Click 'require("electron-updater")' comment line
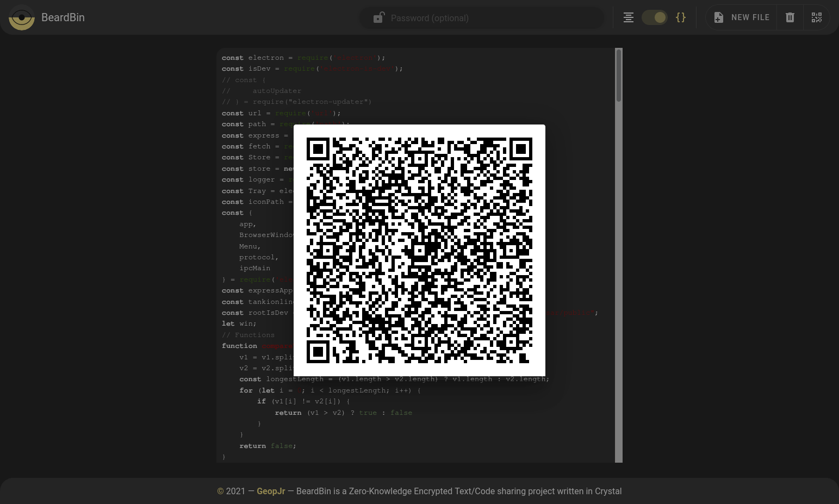Image resolution: width=839 pixels, height=504 pixels. [x=297, y=102]
